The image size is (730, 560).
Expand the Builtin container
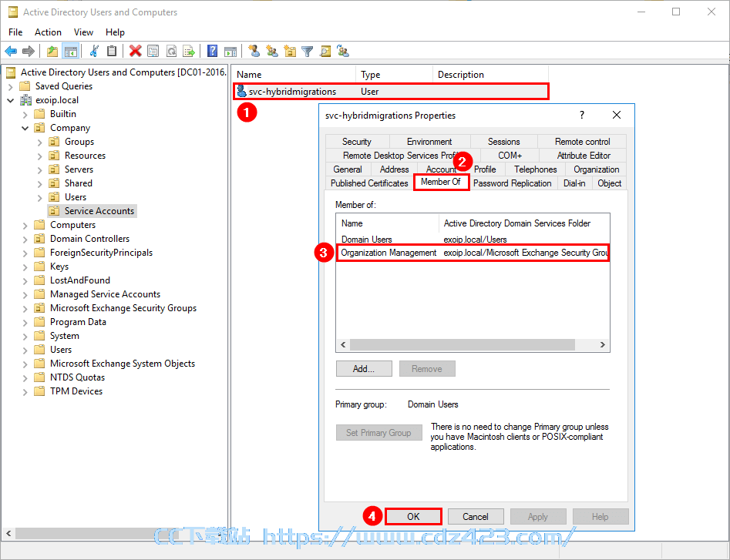coord(25,115)
